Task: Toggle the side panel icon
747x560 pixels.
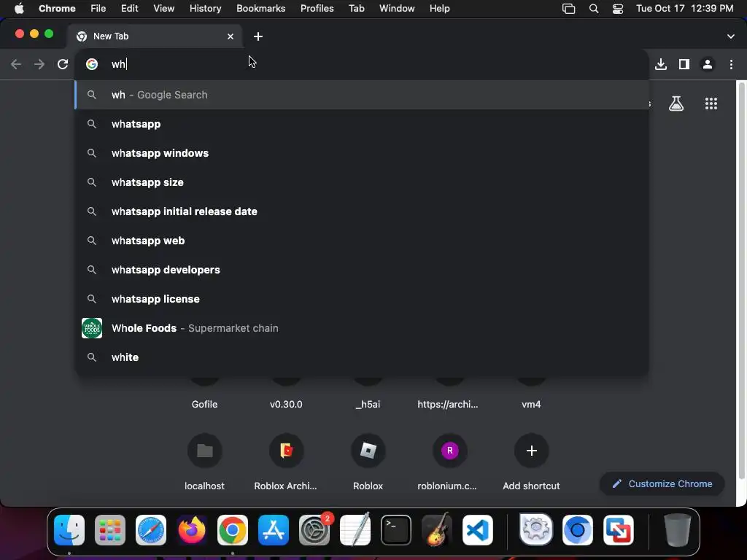Action: coord(684,64)
